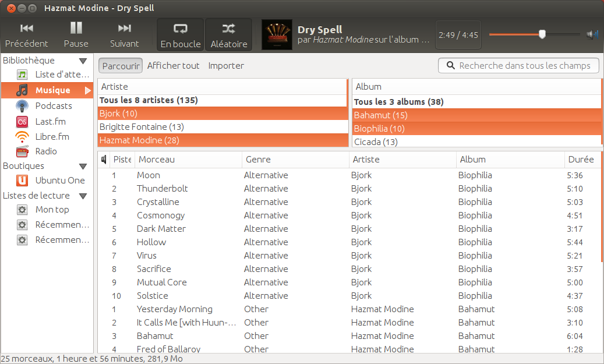
Task: Open Liste d'attente play queue
Action: [47, 75]
